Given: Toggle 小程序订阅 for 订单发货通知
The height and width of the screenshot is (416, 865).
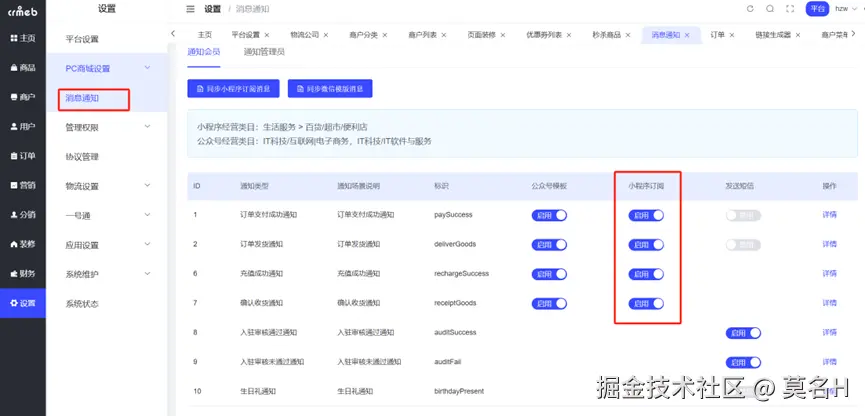Looking at the screenshot, I should pyautogui.click(x=646, y=244).
